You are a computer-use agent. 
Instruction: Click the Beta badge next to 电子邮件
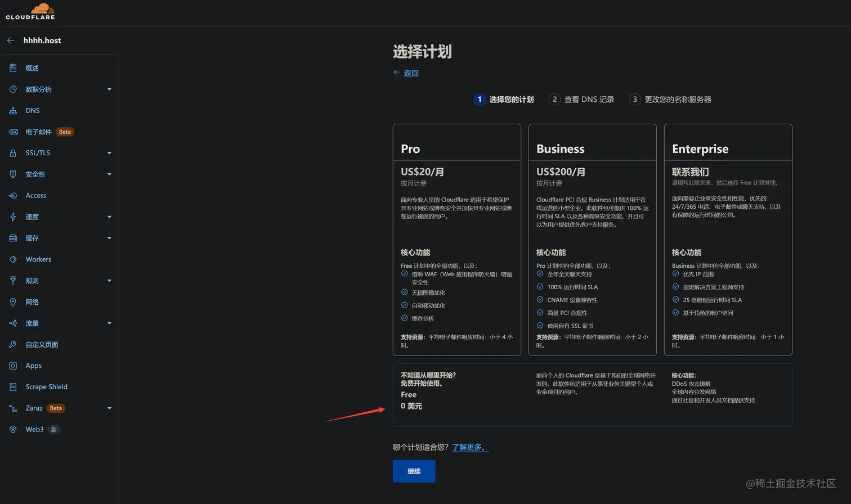pos(65,132)
